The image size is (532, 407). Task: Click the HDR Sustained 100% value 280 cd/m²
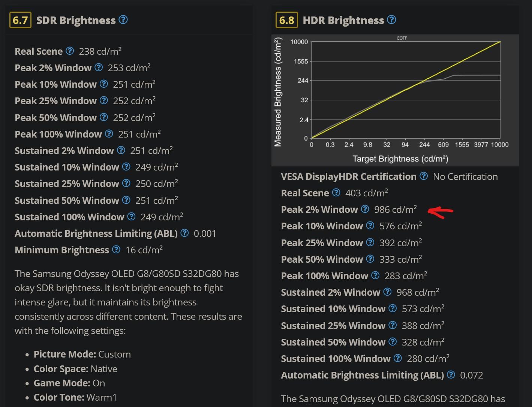click(428, 358)
